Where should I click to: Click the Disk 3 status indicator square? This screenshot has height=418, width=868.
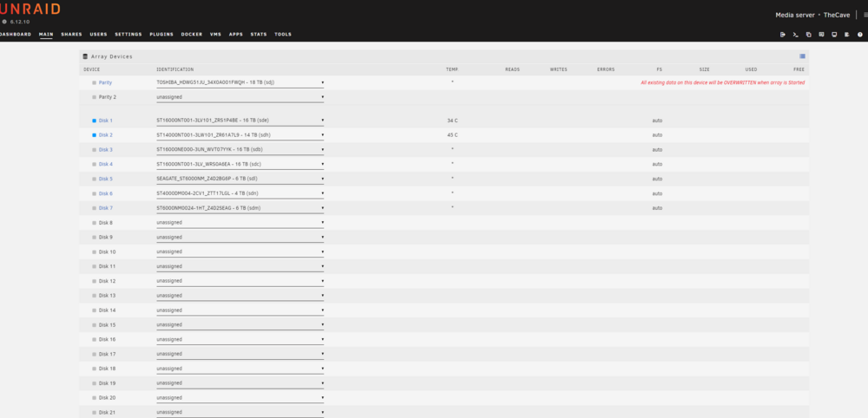click(94, 150)
